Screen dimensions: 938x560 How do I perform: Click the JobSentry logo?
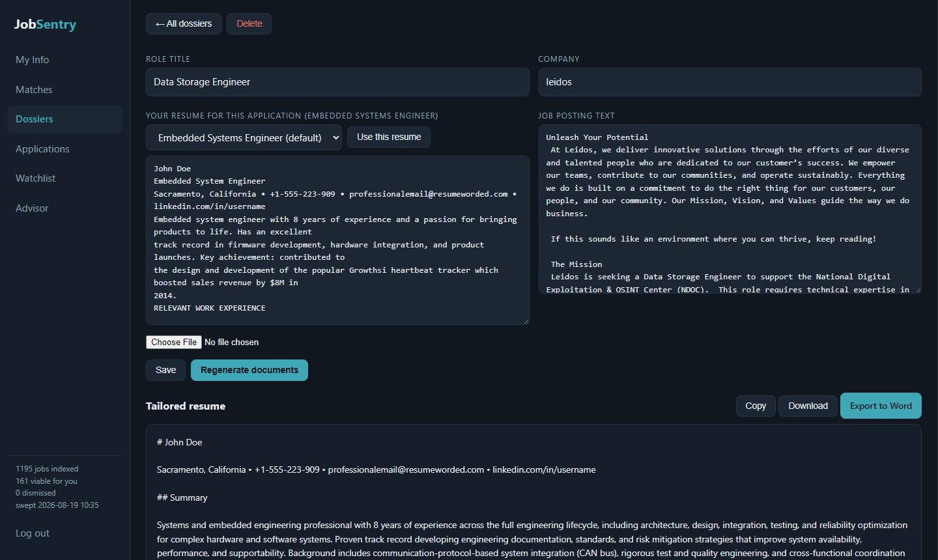click(45, 24)
